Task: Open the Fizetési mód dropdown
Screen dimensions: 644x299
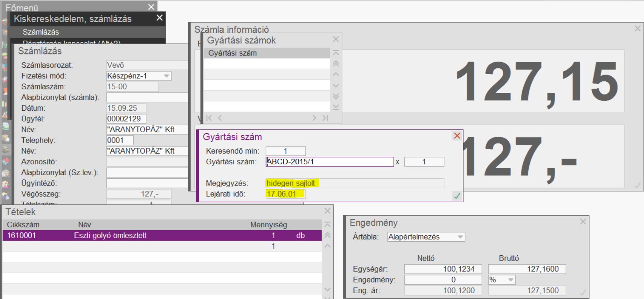Action: [x=166, y=76]
